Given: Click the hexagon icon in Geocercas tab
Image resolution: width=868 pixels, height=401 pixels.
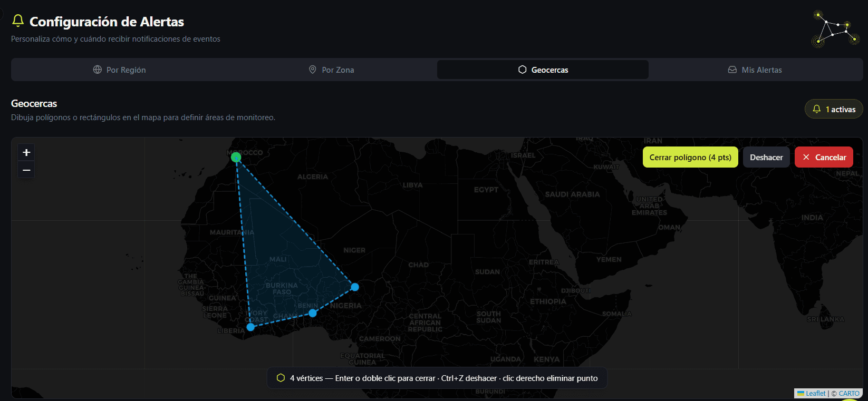Looking at the screenshot, I should coord(523,70).
